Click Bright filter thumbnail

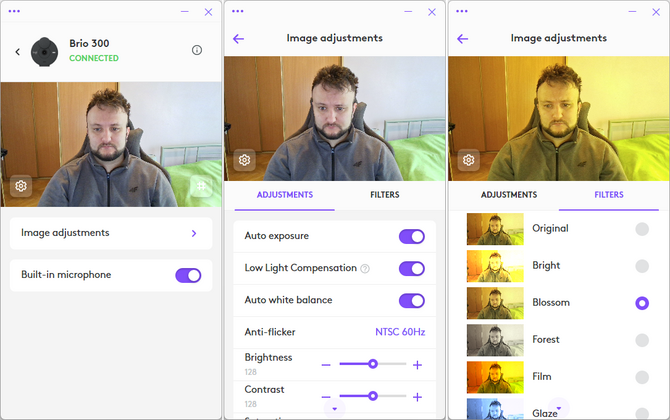[495, 266]
